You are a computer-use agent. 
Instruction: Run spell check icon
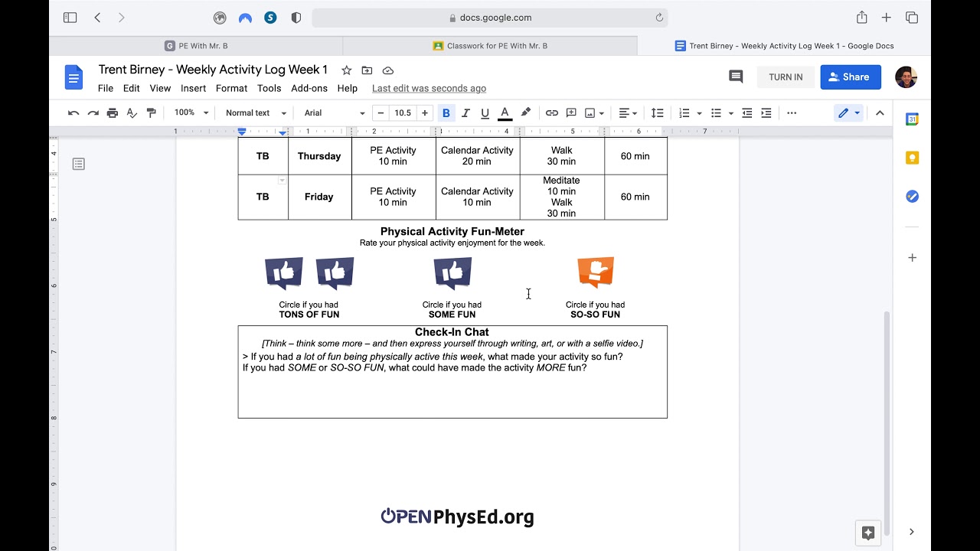(132, 113)
